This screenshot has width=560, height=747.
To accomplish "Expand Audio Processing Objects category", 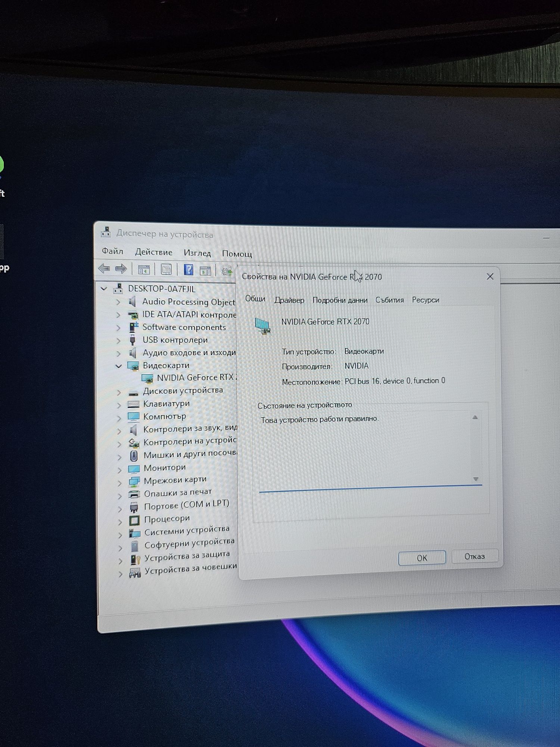I will pyautogui.click(x=118, y=302).
